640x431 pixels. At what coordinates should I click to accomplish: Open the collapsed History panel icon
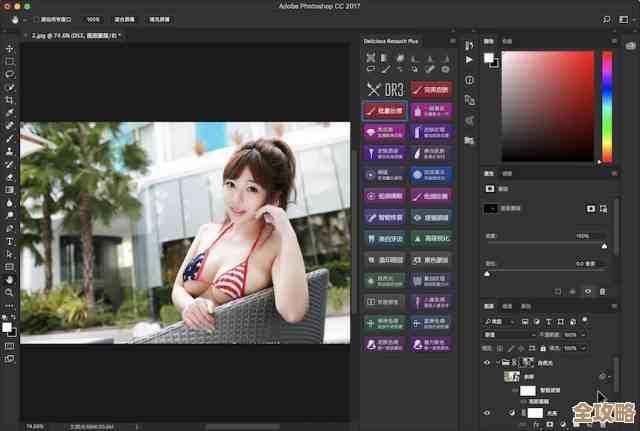pos(469,45)
